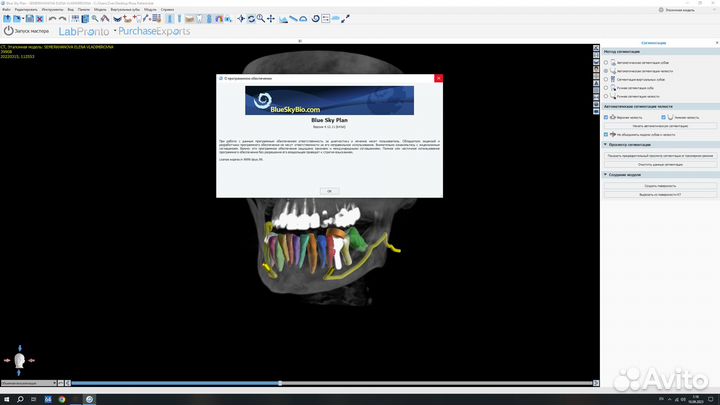Open Google Chrome from the taskbar
Image resolution: width=720 pixels, height=405 pixels.
pyautogui.click(x=62, y=399)
